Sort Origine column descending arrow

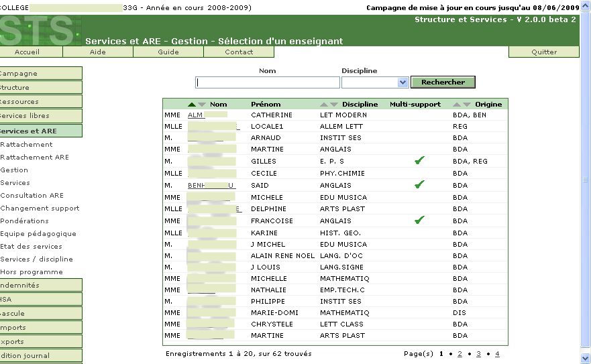tap(467, 105)
